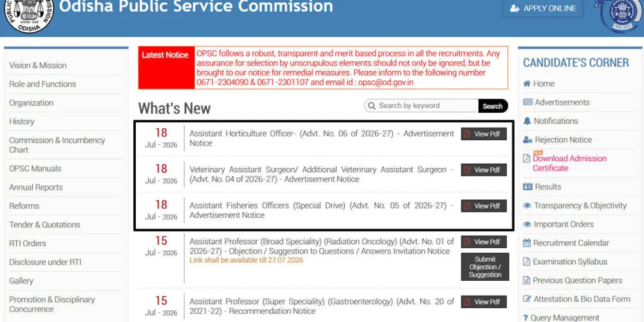The height and width of the screenshot is (322, 644).
Task: View Pdf for Assistant Fisheries Officers
Action: coord(484,206)
